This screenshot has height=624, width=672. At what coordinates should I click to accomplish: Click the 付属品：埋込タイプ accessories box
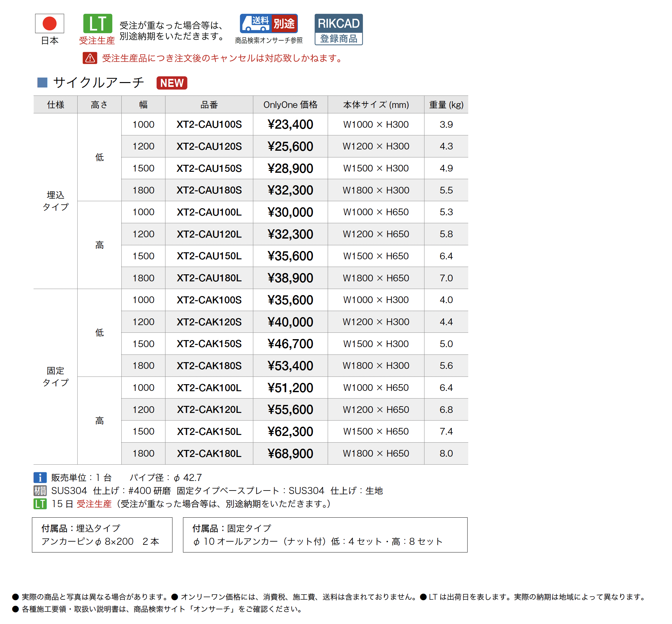point(102,535)
